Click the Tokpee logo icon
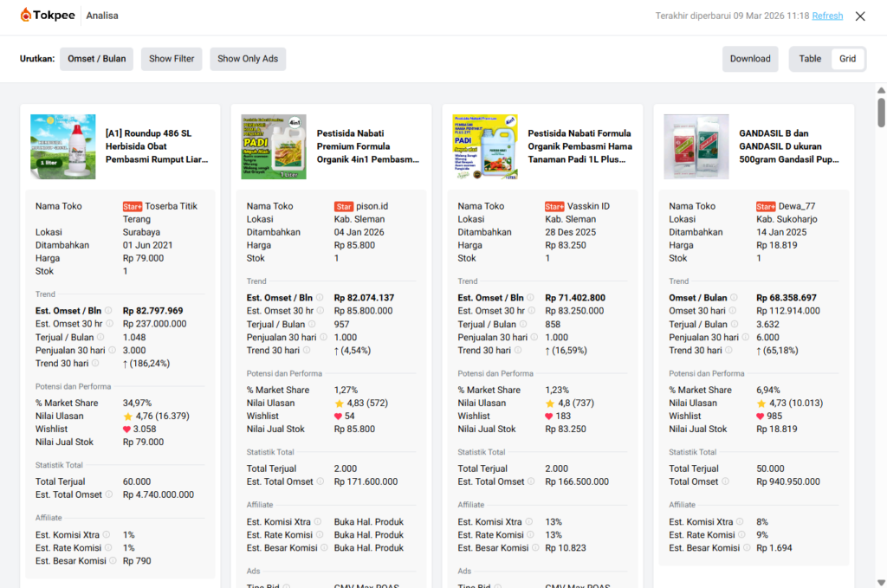Viewport: 887px width, 588px height. (x=26, y=16)
